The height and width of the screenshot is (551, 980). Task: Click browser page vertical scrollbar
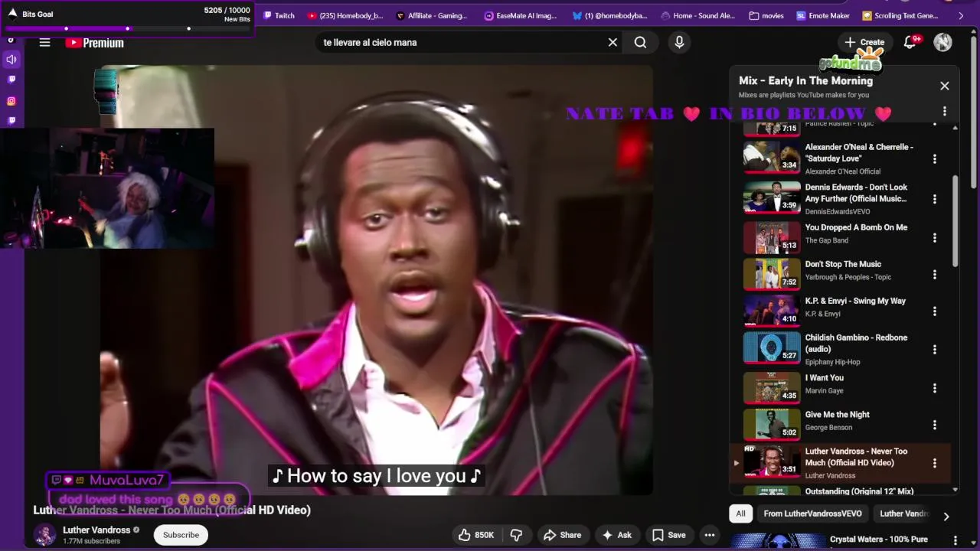point(975,111)
